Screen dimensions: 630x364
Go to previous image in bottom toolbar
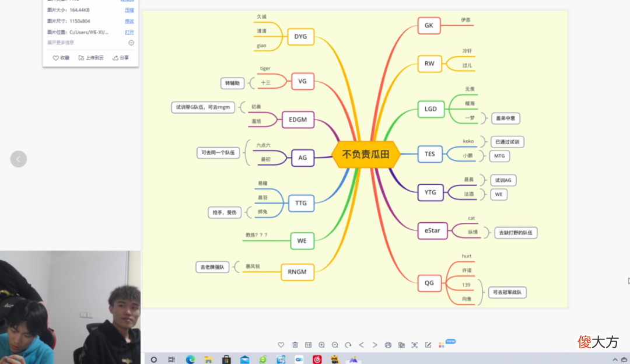362,345
